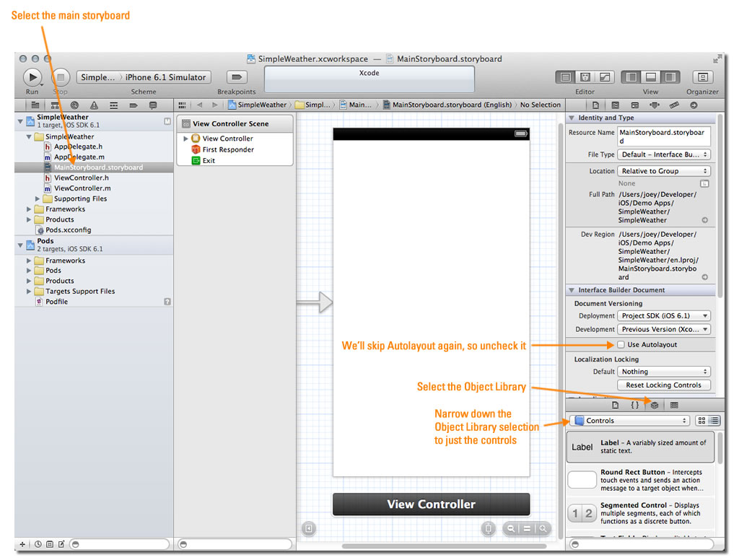Select the Round Rect Button library item
The image size is (739, 560).
pos(641,480)
